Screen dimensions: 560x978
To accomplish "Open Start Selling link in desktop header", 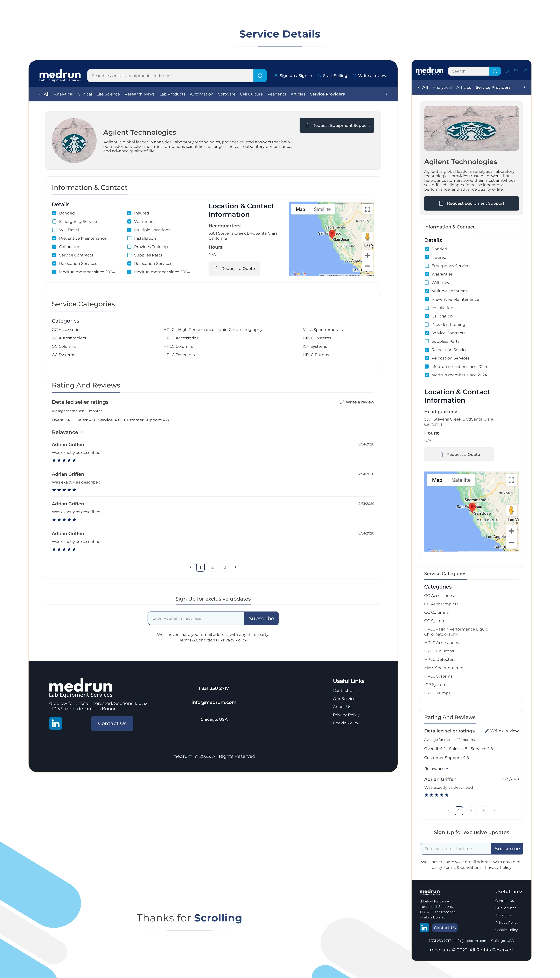I will tap(332, 76).
